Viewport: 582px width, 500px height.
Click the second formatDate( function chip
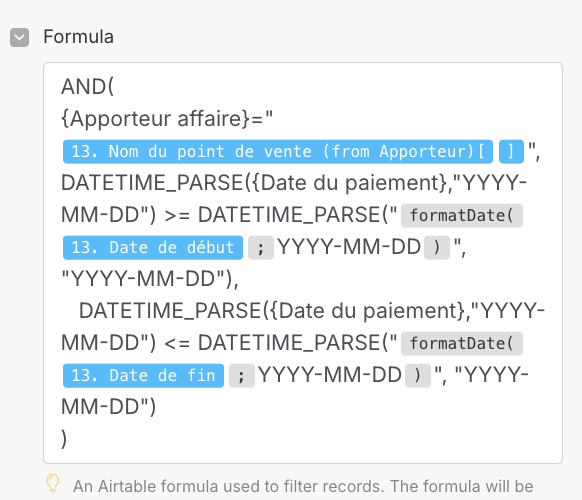point(462,343)
